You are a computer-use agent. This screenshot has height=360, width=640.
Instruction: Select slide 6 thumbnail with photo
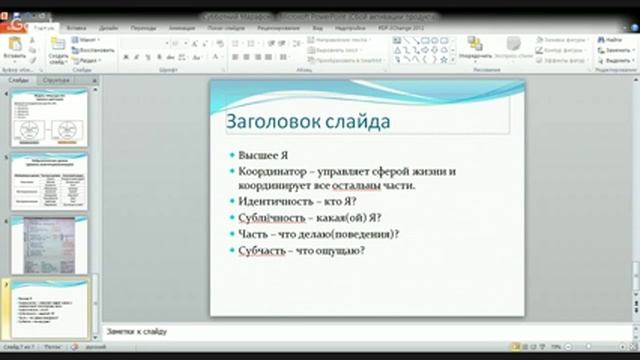tap(49, 245)
